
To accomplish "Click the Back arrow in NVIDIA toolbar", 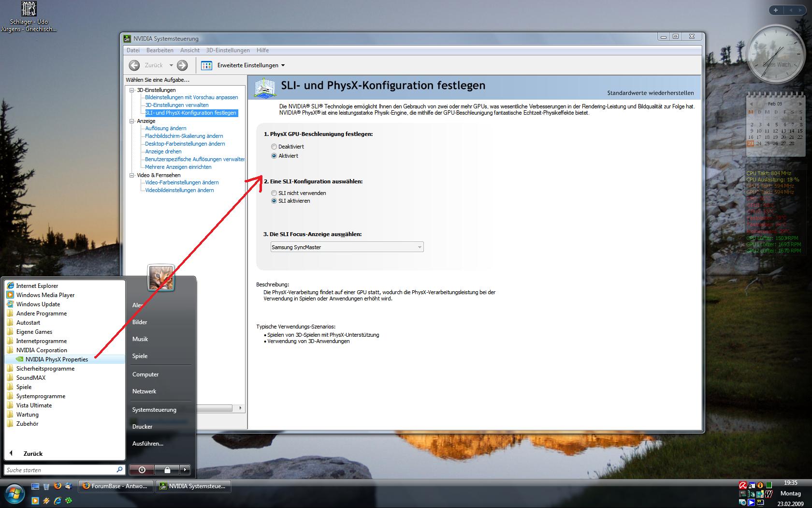I will pyautogui.click(x=134, y=65).
